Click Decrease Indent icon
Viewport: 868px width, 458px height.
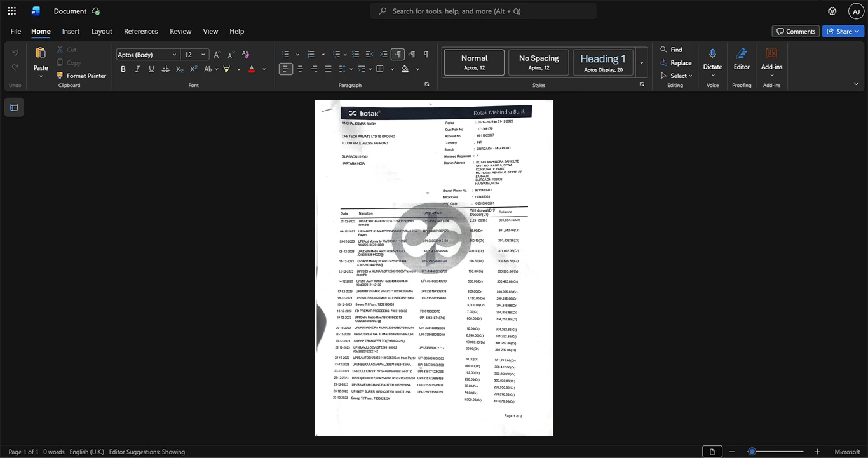pyautogui.click(x=369, y=54)
